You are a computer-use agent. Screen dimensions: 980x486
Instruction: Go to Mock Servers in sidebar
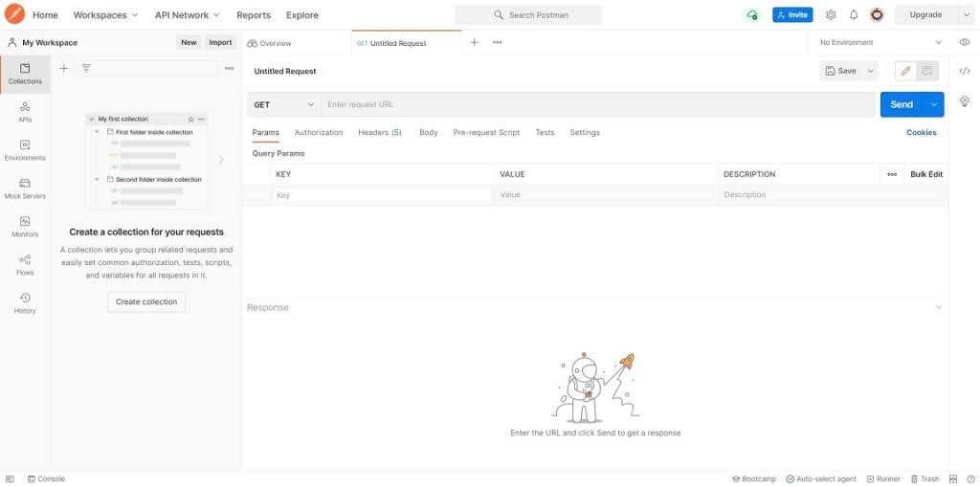(25, 188)
